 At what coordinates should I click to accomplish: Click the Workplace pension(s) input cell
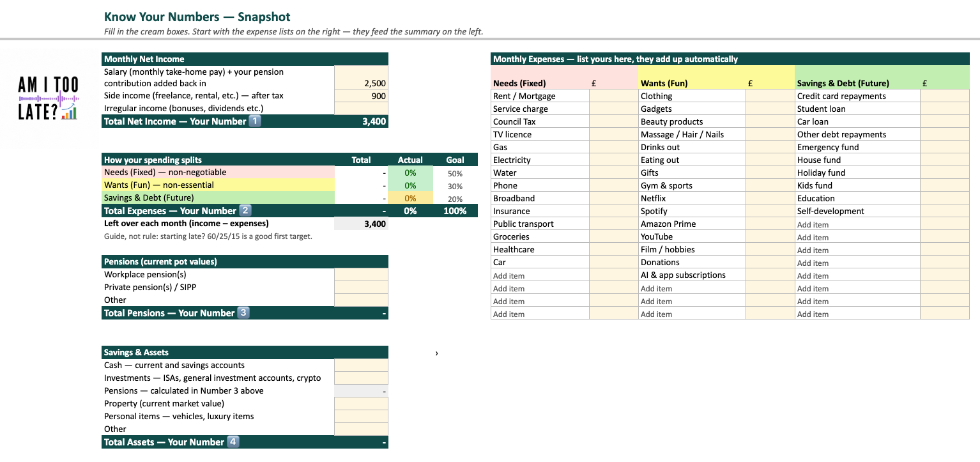361,275
